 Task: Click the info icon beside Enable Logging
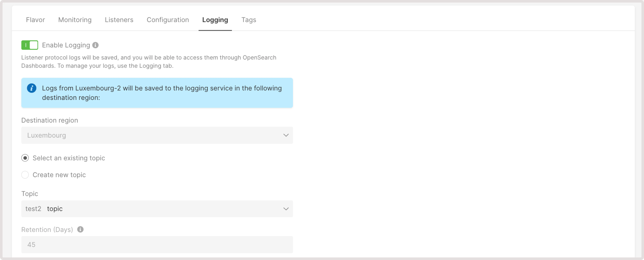tap(95, 45)
